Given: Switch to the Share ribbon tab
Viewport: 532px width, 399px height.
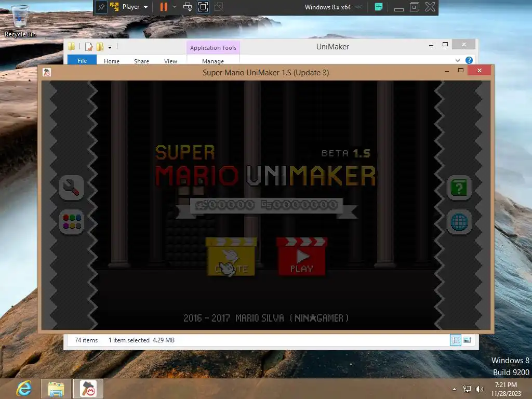Looking at the screenshot, I should (x=141, y=61).
